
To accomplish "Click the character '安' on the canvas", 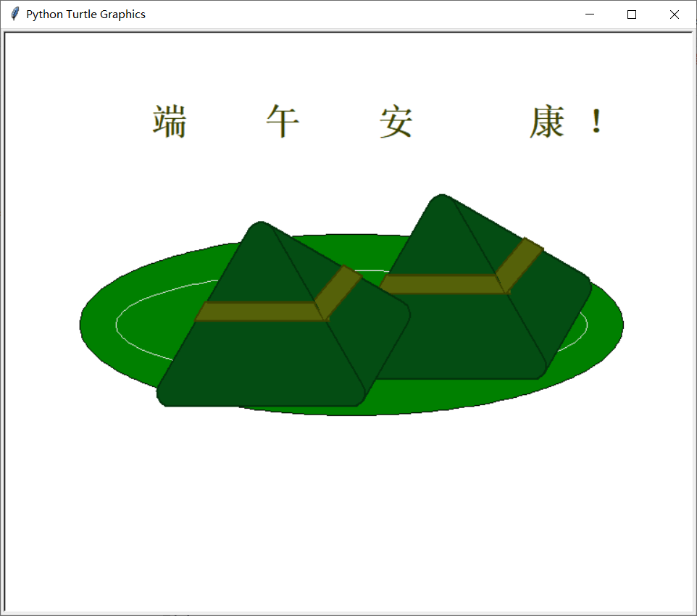I will [396, 122].
